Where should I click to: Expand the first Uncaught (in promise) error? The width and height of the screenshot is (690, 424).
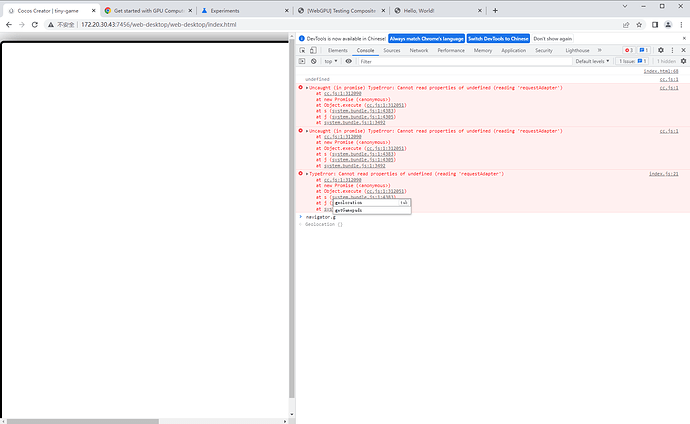[307, 88]
